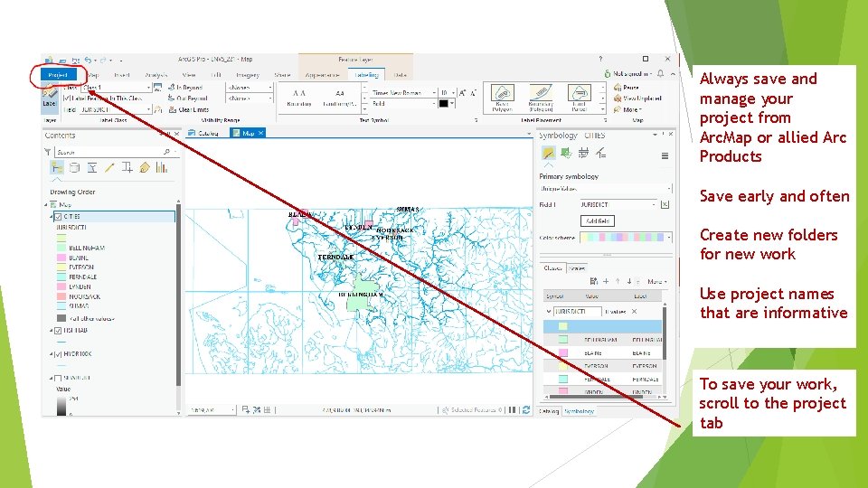This screenshot has width=868, height=488.
Task: Click the filter funnel icon in Contents
Action: point(48,152)
